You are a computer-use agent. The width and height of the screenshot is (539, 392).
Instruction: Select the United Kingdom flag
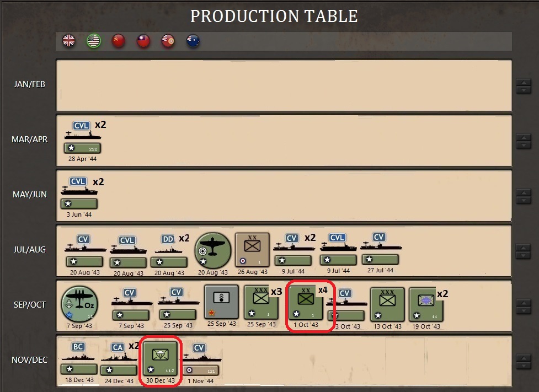click(69, 41)
